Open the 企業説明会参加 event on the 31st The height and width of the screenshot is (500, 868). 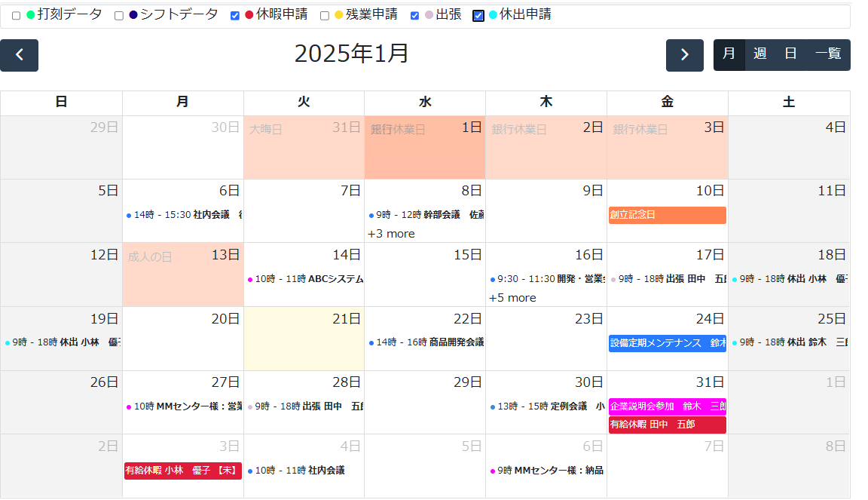pyautogui.click(x=667, y=406)
